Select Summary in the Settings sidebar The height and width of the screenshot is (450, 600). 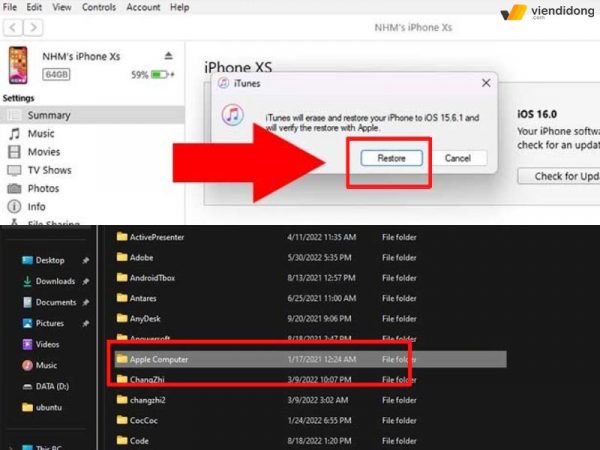pyautogui.click(x=48, y=115)
